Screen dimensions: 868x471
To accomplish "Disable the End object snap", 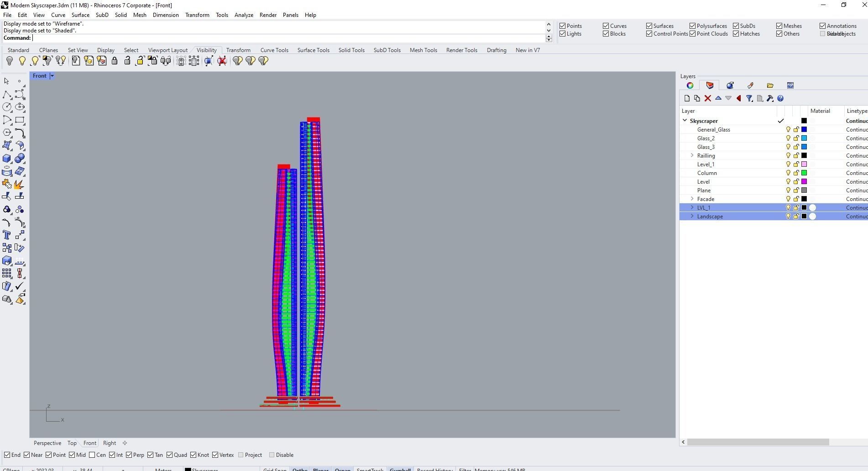I will [x=7, y=455].
